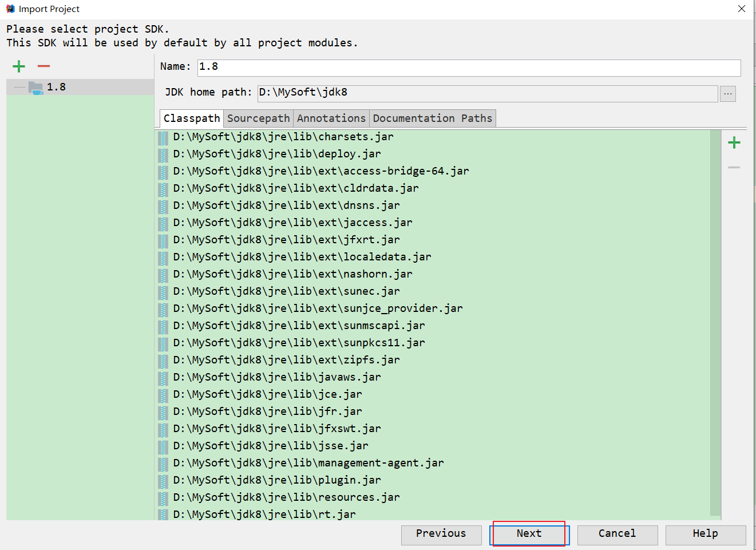Click the jar icon beside rt.jar
This screenshot has width=756, height=550.
164,515
